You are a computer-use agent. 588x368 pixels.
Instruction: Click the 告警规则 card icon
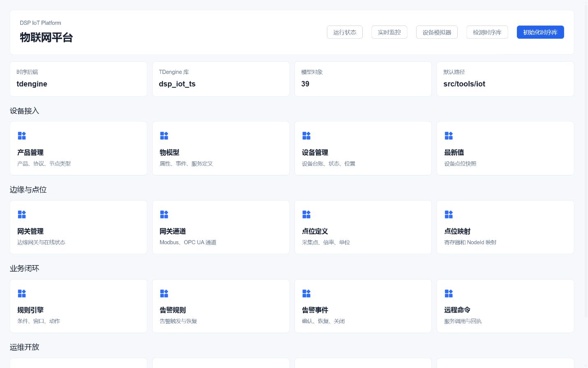[164, 293]
